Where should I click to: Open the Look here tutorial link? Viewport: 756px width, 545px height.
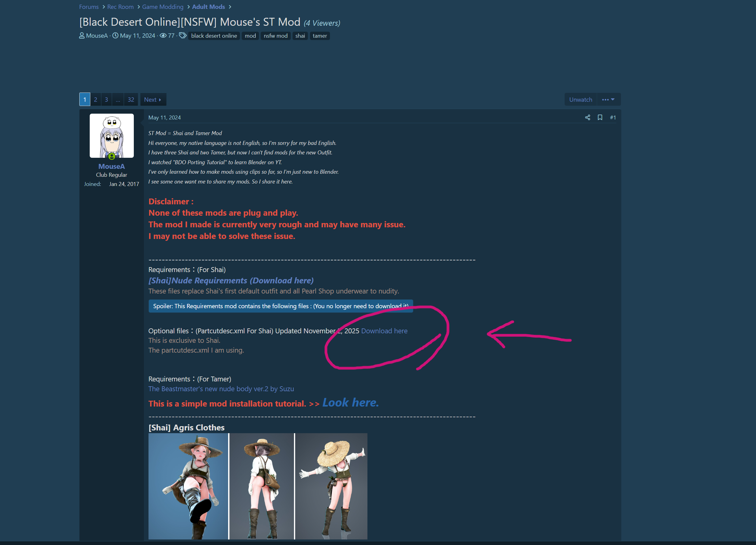(x=350, y=403)
